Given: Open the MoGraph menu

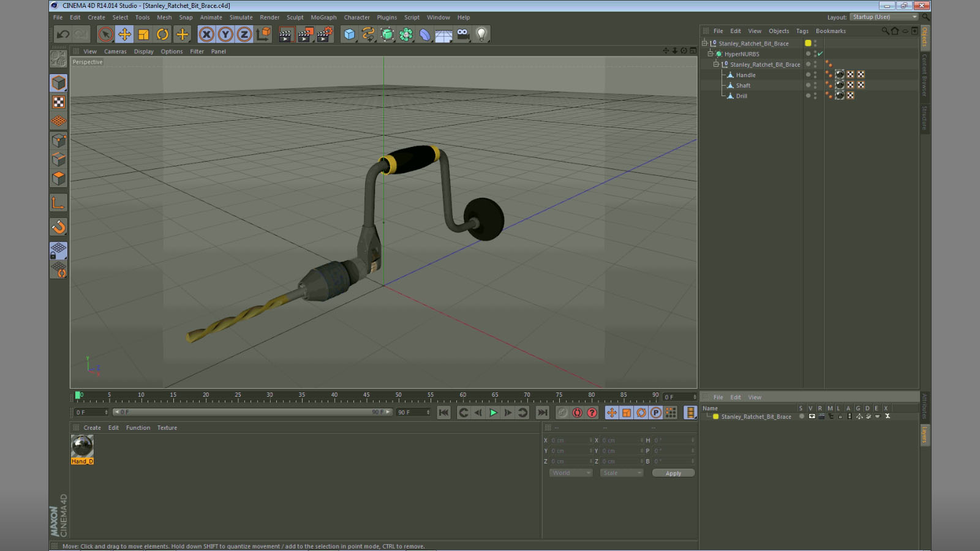Looking at the screenshot, I should [323, 17].
